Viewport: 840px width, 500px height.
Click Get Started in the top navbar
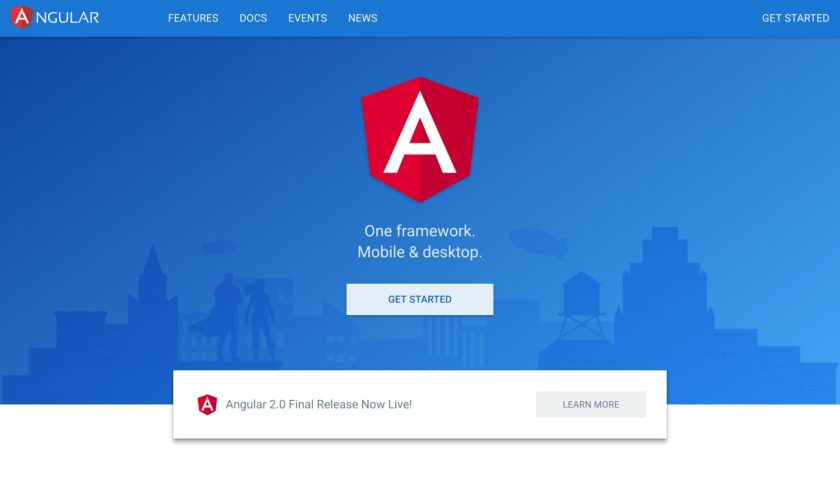click(x=796, y=18)
